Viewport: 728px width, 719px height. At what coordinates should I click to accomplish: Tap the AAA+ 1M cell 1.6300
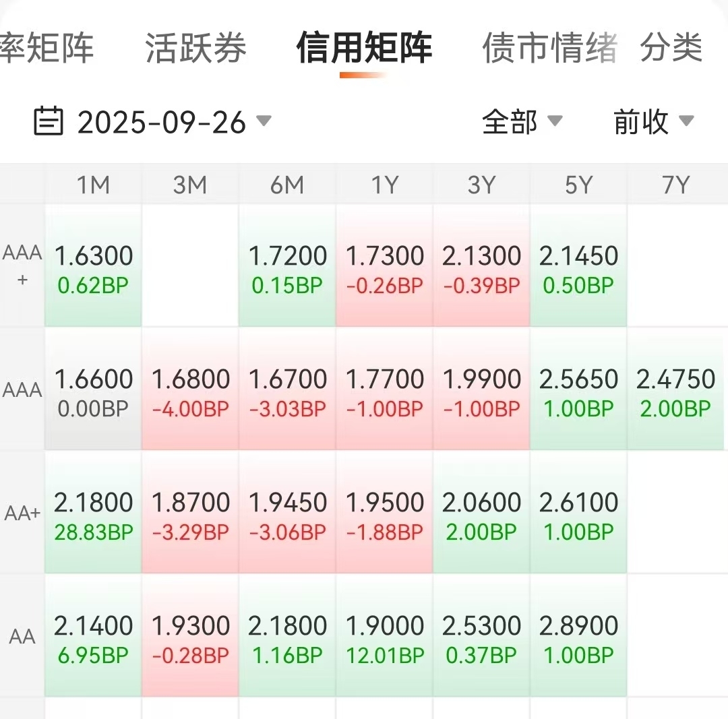93,266
